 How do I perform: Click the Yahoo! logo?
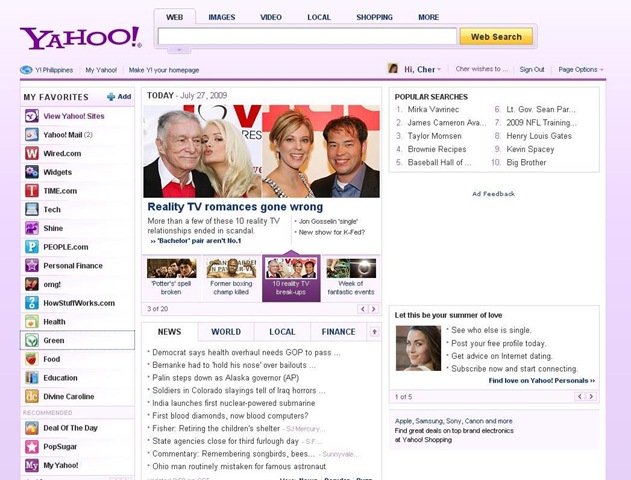point(80,38)
